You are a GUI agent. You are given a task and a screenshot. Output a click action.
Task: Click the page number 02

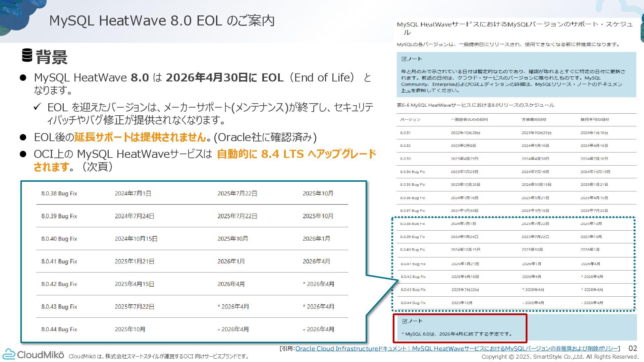click(632, 349)
